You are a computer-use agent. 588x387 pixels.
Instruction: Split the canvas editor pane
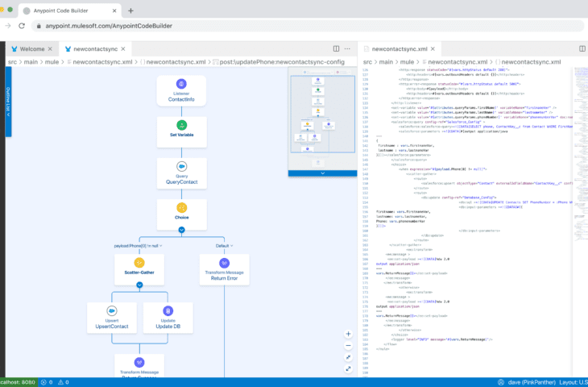(335, 49)
